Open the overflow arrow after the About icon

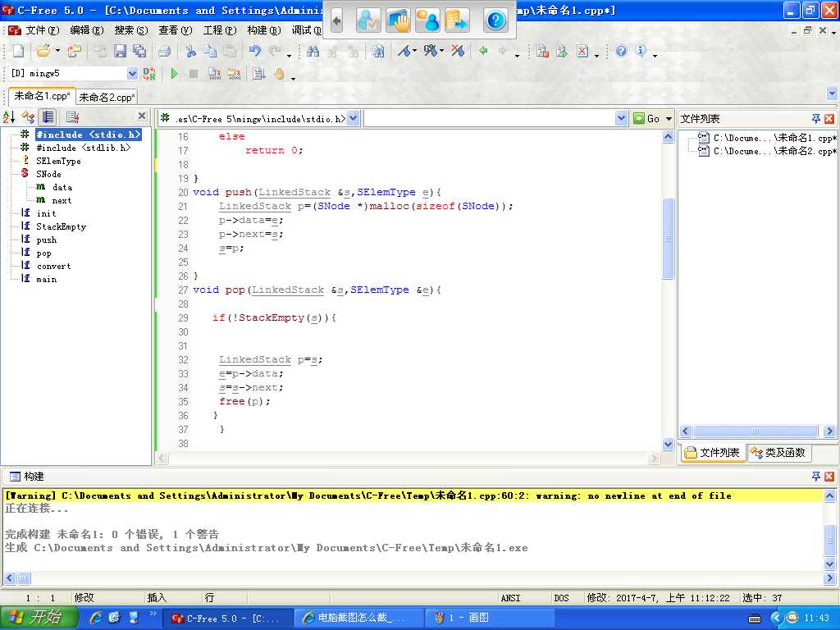point(655,55)
